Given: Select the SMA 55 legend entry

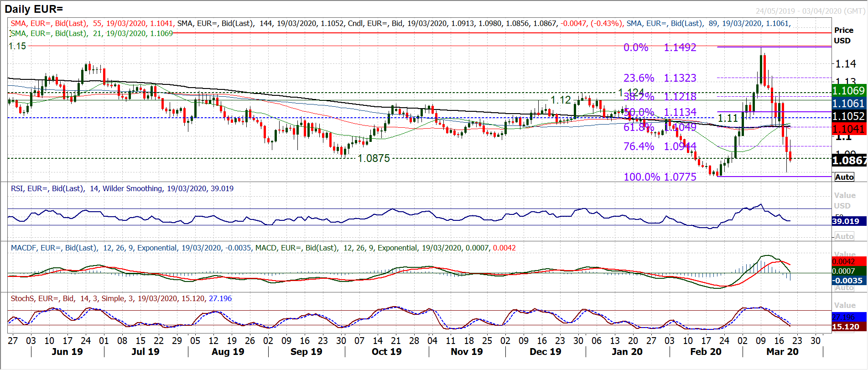Looking at the screenshot, I should click(92, 23).
